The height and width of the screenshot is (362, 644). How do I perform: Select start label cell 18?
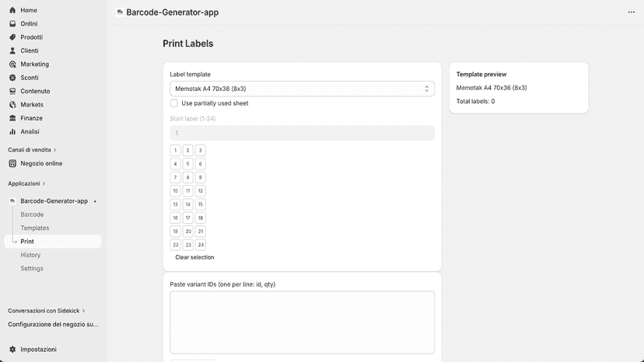(201, 218)
